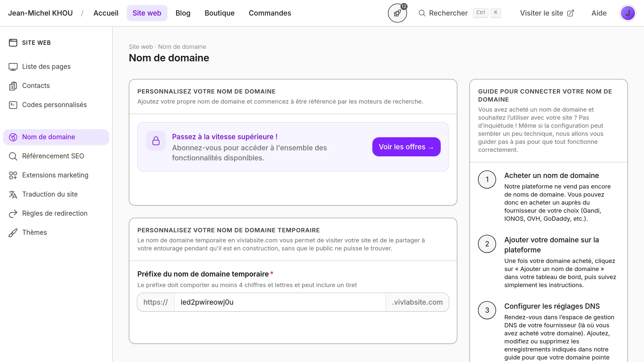Switch to the Boutique tab

pyautogui.click(x=219, y=13)
